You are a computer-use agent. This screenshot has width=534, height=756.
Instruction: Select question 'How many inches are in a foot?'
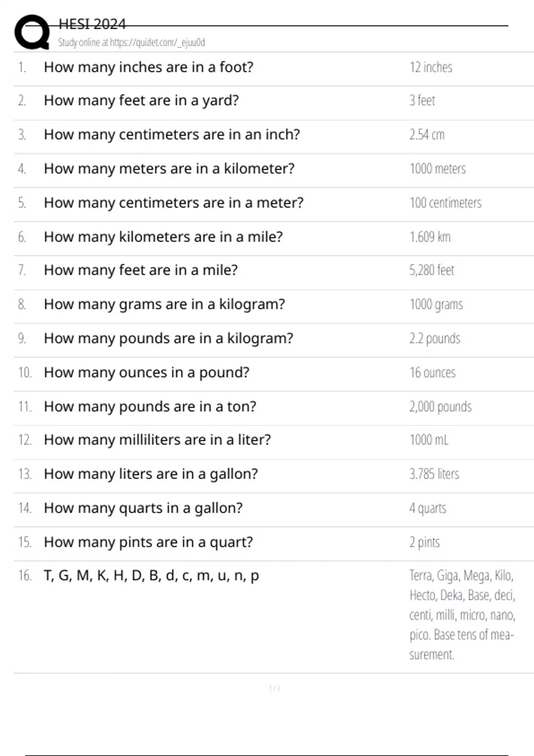pos(149,67)
